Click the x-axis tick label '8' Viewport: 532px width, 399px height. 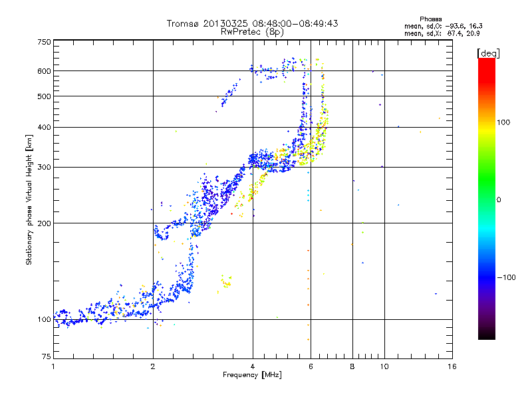click(352, 366)
